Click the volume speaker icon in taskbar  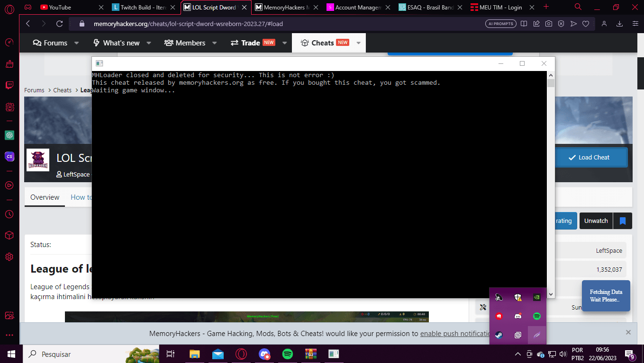point(563,354)
